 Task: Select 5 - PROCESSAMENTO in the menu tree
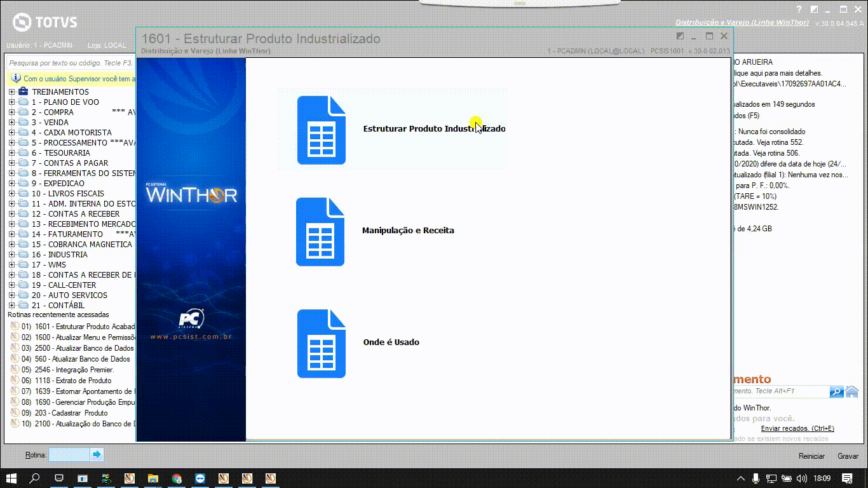point(84,143)
